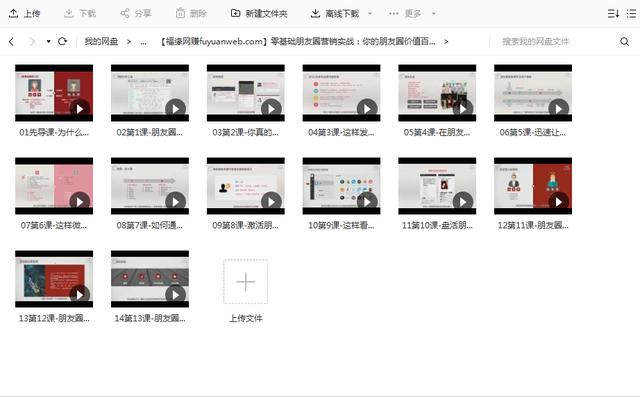Screen dimensions: 640x397
Task: Play the 09第8课 video
Action: point(271,202)
